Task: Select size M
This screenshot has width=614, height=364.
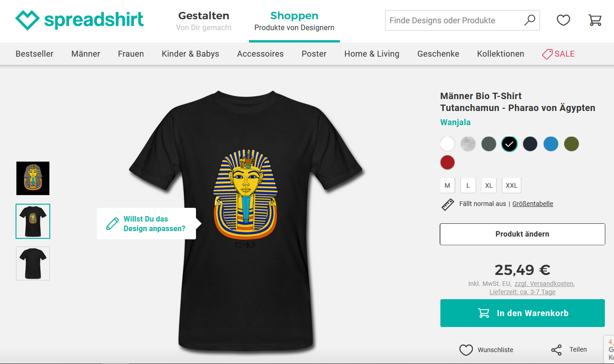Action: coord(447,185)
